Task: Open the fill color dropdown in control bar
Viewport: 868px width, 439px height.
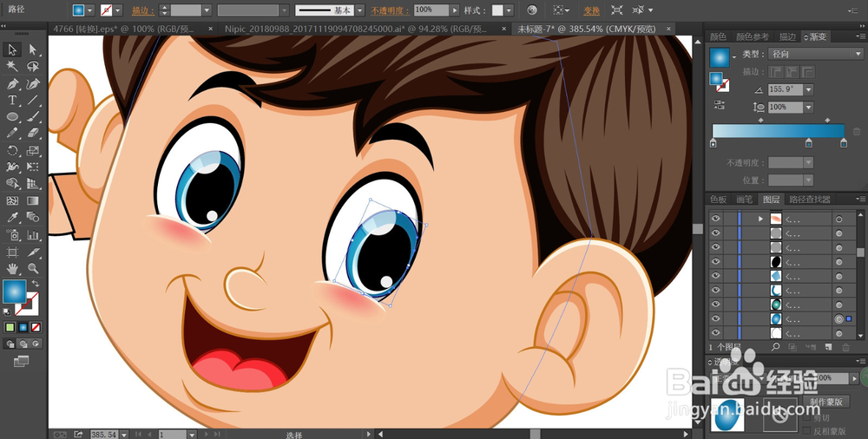Action: click(90, 10)
